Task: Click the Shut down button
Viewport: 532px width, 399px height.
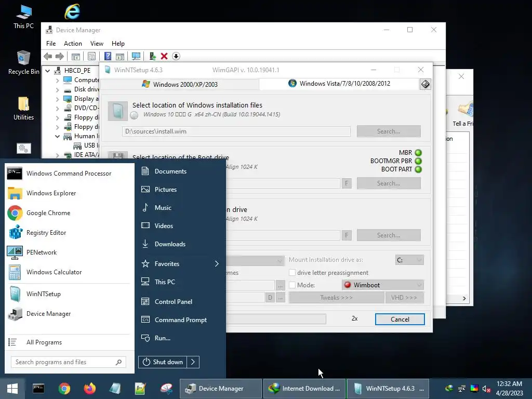Action: [163, 362]
